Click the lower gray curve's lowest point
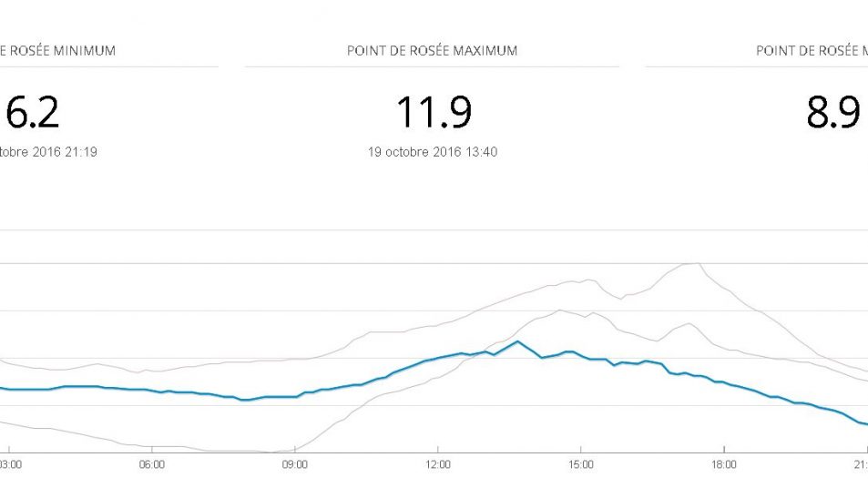 click(271, 452)
